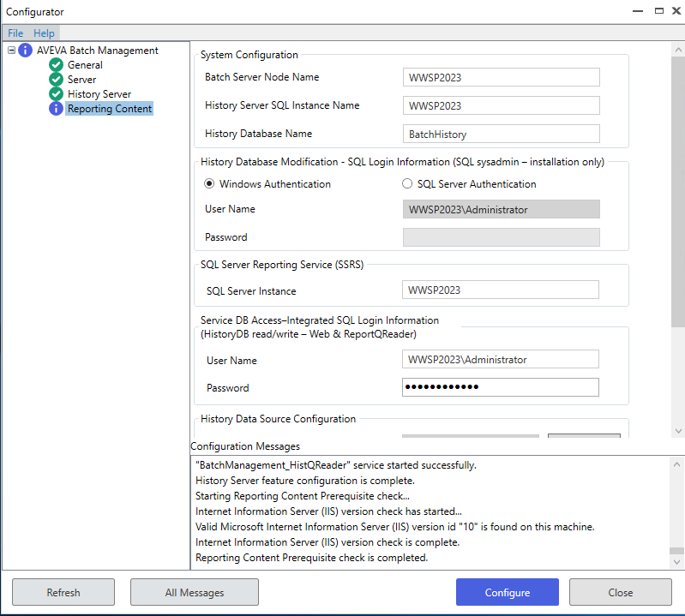This screenshot has height=616, width=685.
Task: Click the Configuration Messages scroll up arrow
Action: (676, 464)
